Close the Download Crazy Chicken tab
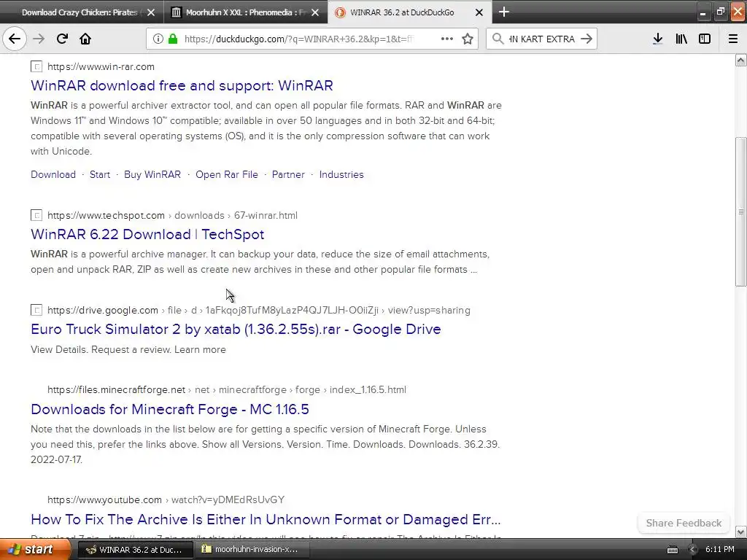The height and width of the screenshot is (560, 747). coord(151,12)
